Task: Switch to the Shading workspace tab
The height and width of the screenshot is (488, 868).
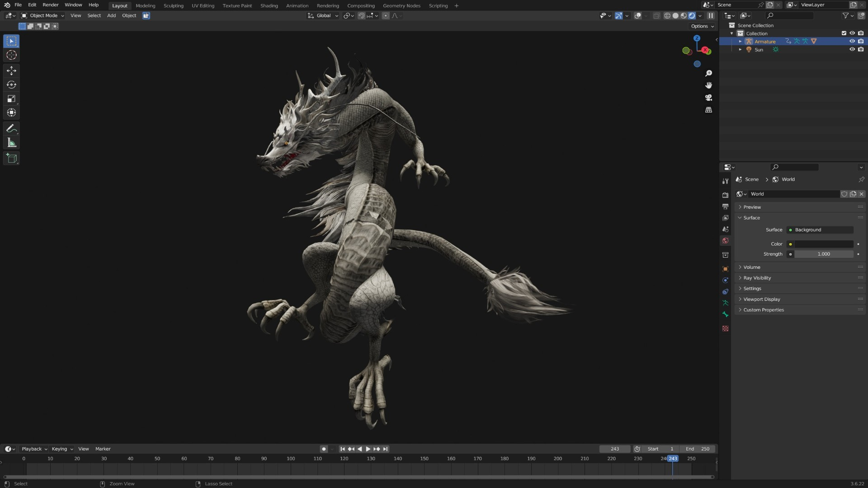Action: (269, 5)
